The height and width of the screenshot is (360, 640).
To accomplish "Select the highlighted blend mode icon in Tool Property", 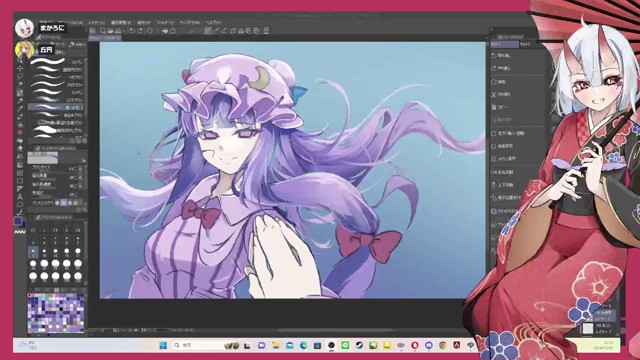I will [63, 202].
